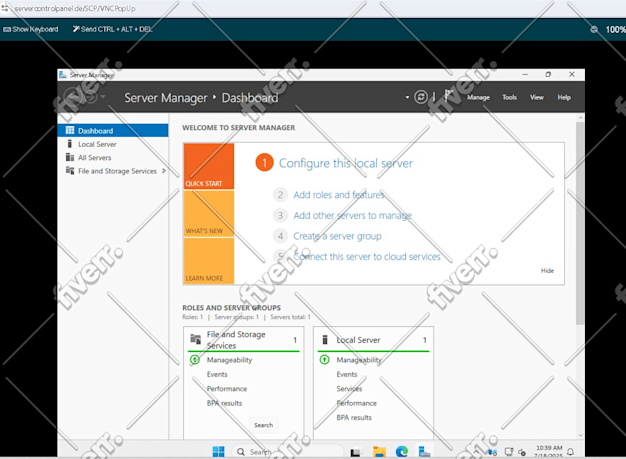
Task: Click the zoom icon next to 100%
Action: pyautogui.click(x=594, y=30)
